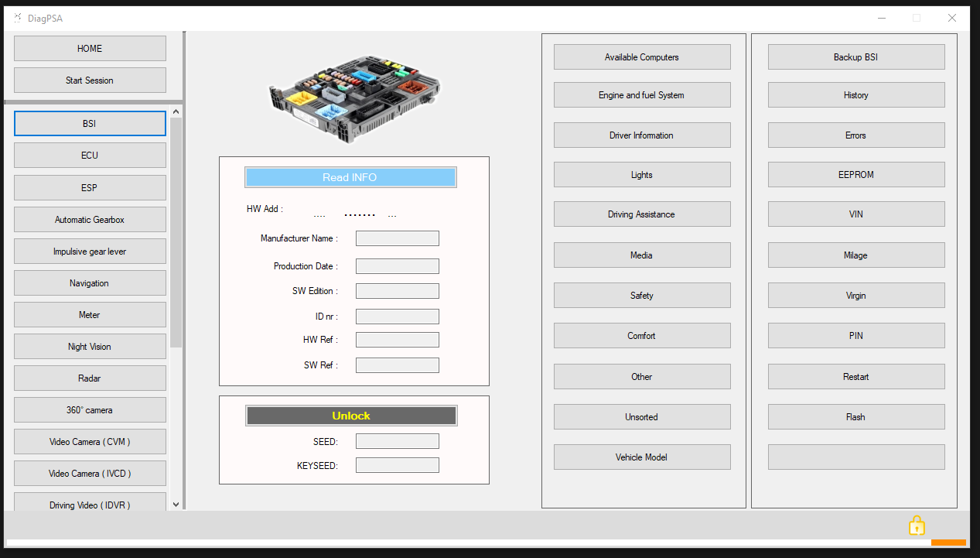This screenshot has width=980, height=558.
Task: Click the KEYSEED field
Action: click(398, 465)
